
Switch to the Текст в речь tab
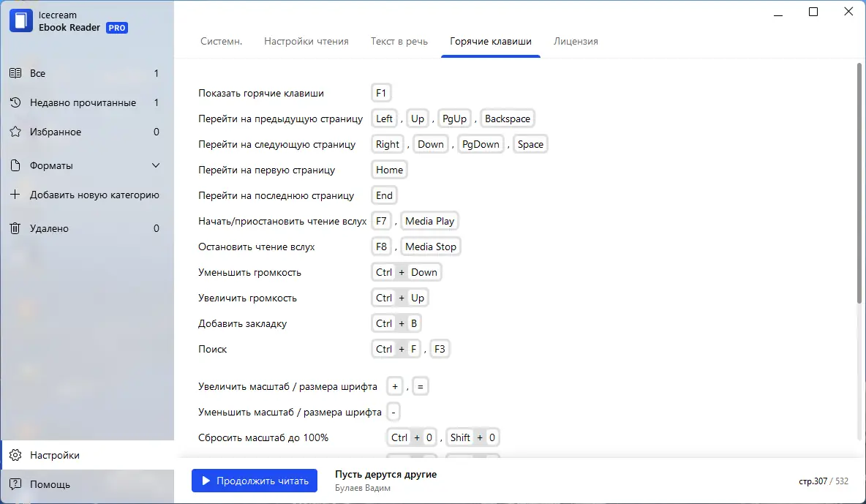399,42
